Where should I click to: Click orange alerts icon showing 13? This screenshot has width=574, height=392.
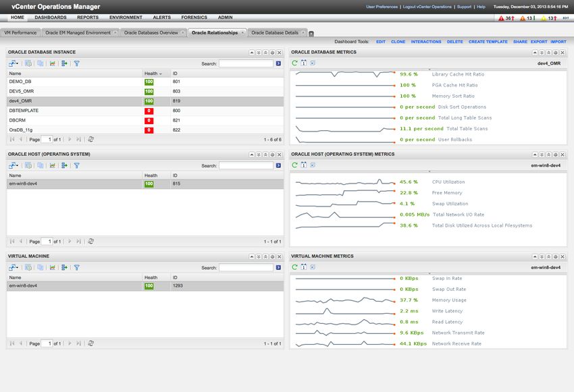point(523,18)
